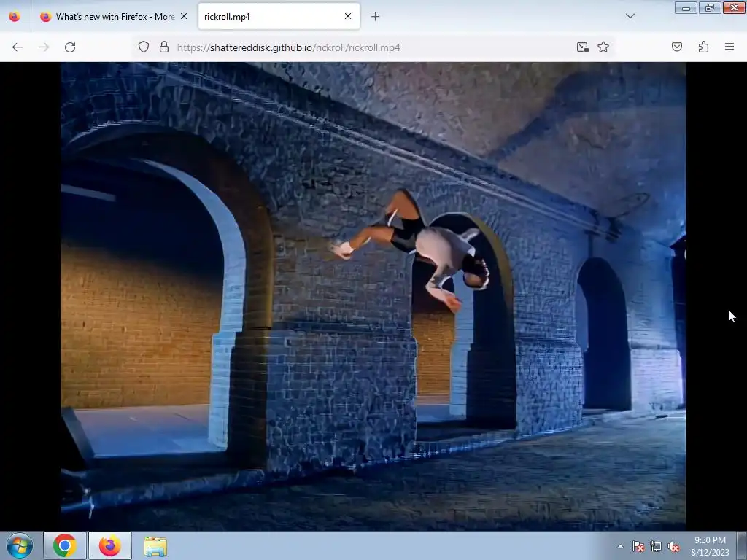This screenshot has width=747, height=560.
Task: Open Action Center flag icon in tray
Action: point(638,546)
